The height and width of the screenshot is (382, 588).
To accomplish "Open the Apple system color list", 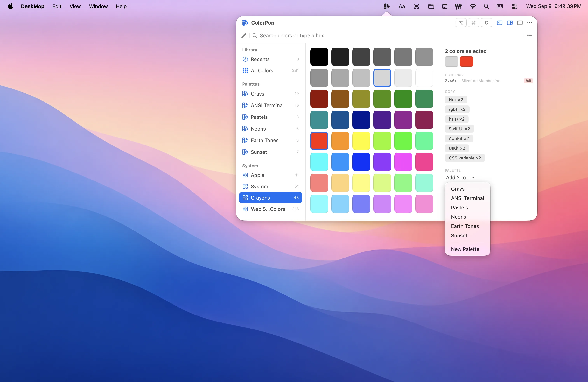I will point(270,175).
